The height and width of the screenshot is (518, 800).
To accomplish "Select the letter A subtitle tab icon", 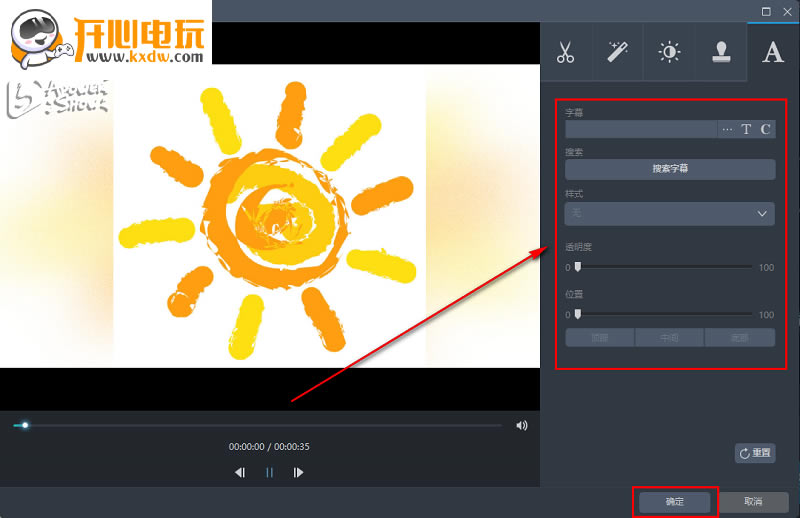I will tap(772, 53).
